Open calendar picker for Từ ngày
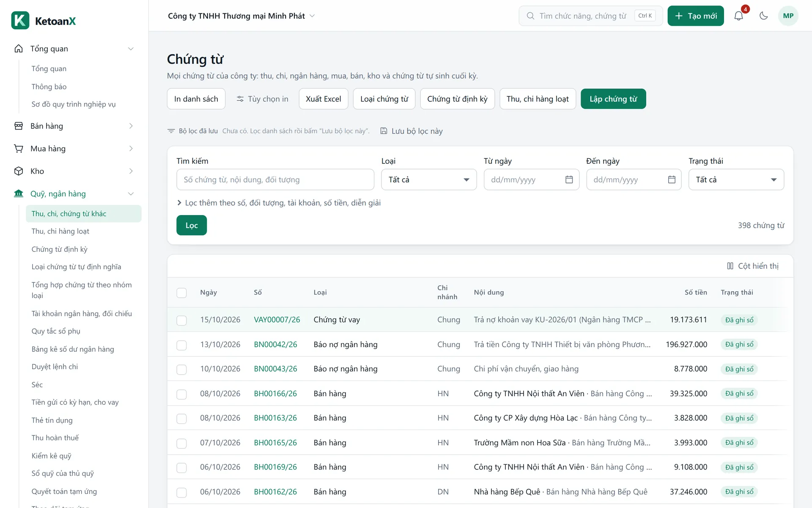The width and height of the screenshot is (812, 508). pos(569,179)
